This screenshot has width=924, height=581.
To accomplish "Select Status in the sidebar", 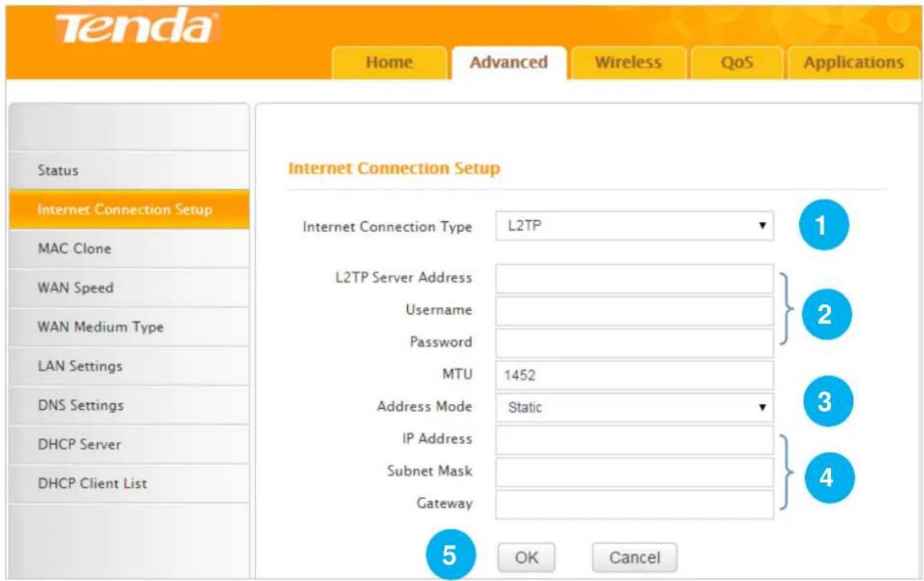I will [127, 171].
